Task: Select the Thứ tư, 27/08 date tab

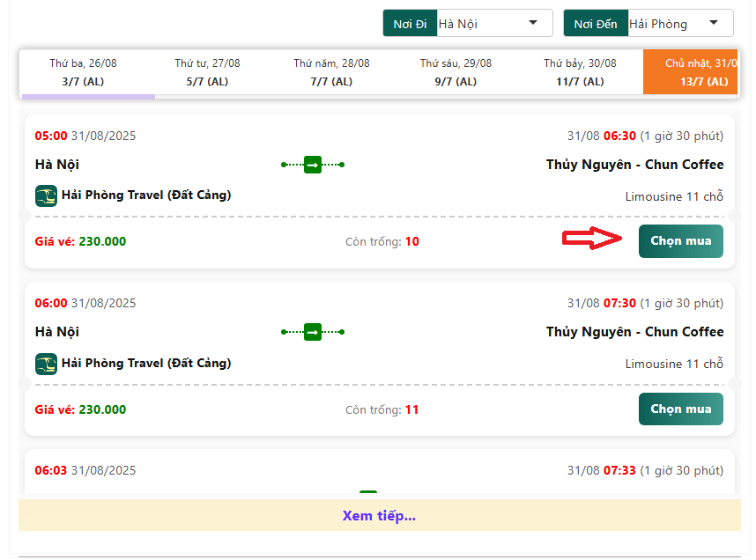Action: 207,72
